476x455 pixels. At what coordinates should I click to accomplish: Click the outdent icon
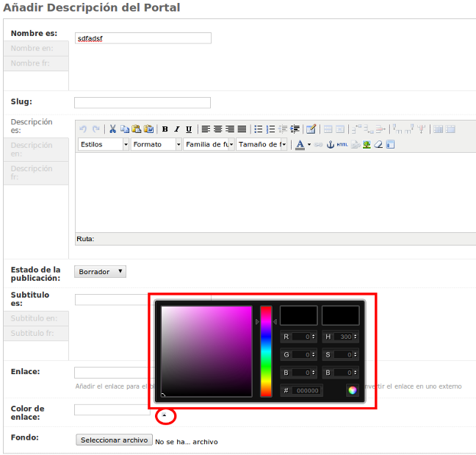click(283, 129)
